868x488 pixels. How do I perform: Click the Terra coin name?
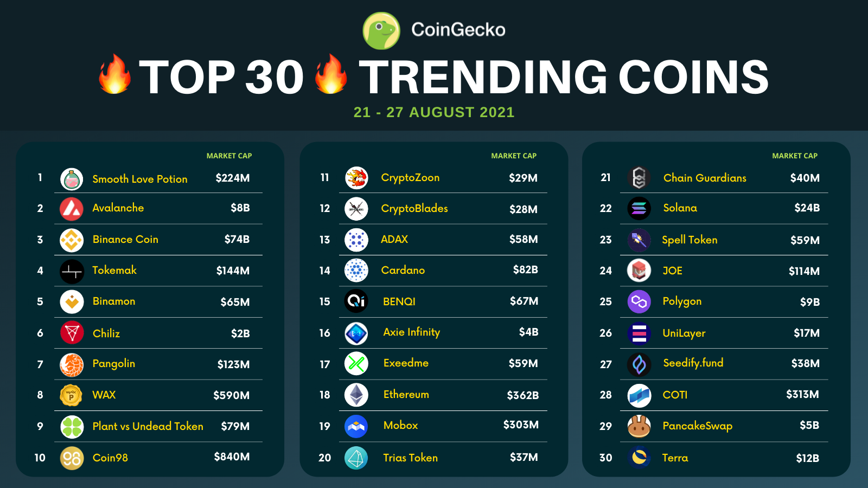[675, 458]
